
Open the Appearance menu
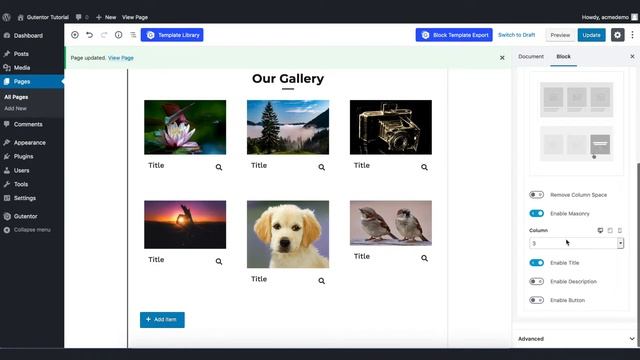(29, 142)
